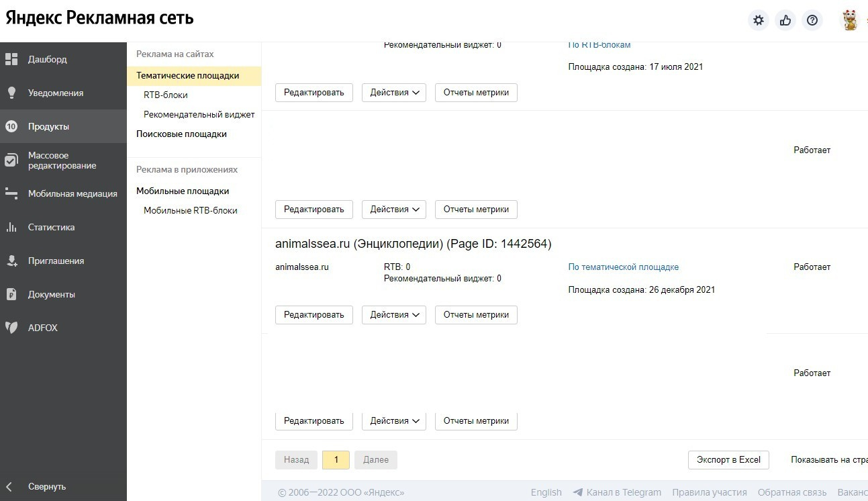868x501 pixels.
Task: Open the ADFOX fox icon
Action: 11,328
